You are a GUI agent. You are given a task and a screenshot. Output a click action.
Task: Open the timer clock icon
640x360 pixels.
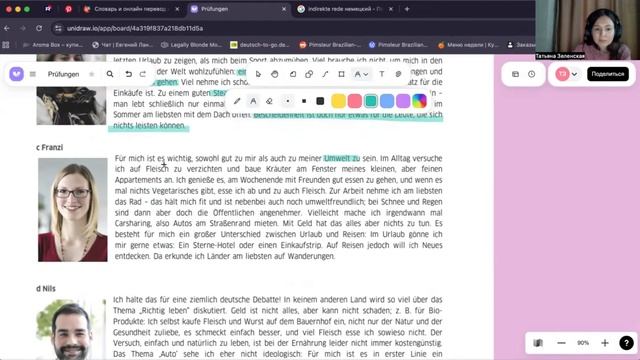tap(531, 74)
